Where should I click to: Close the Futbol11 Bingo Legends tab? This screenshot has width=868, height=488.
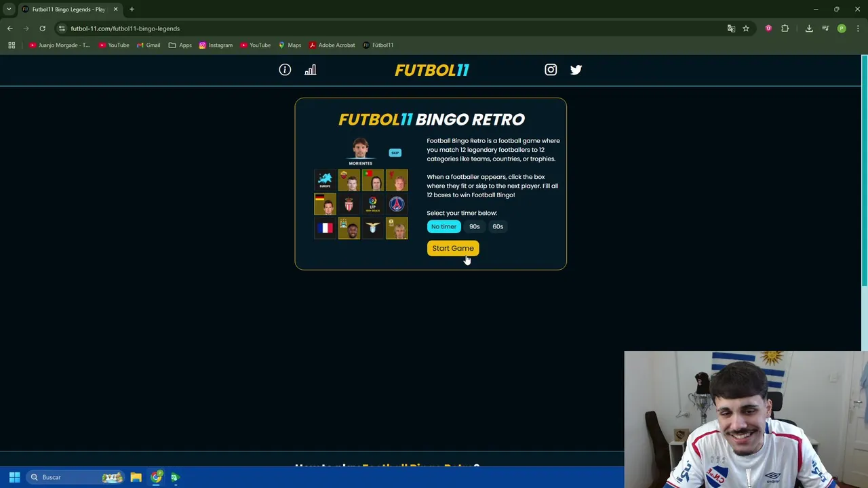click(115, 9)
